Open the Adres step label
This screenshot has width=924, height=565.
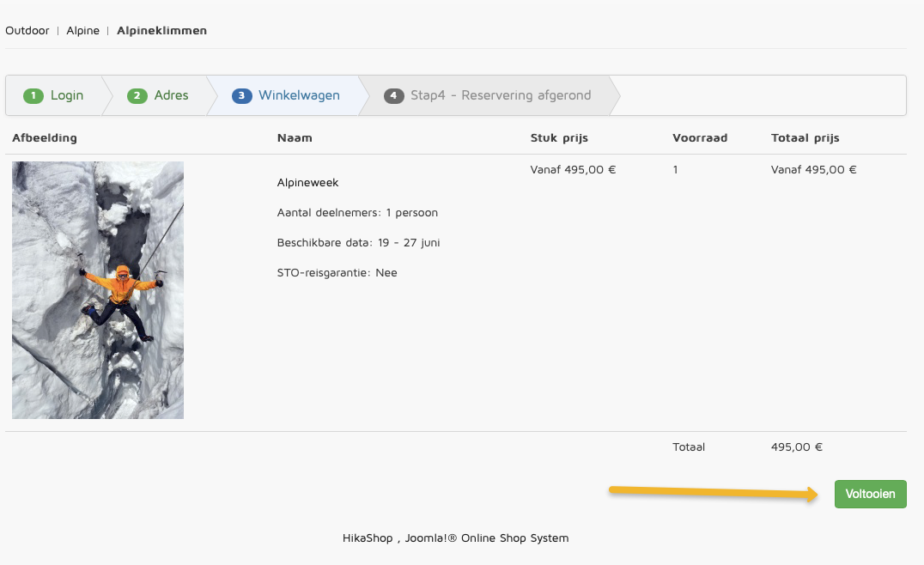pos(171,95)
